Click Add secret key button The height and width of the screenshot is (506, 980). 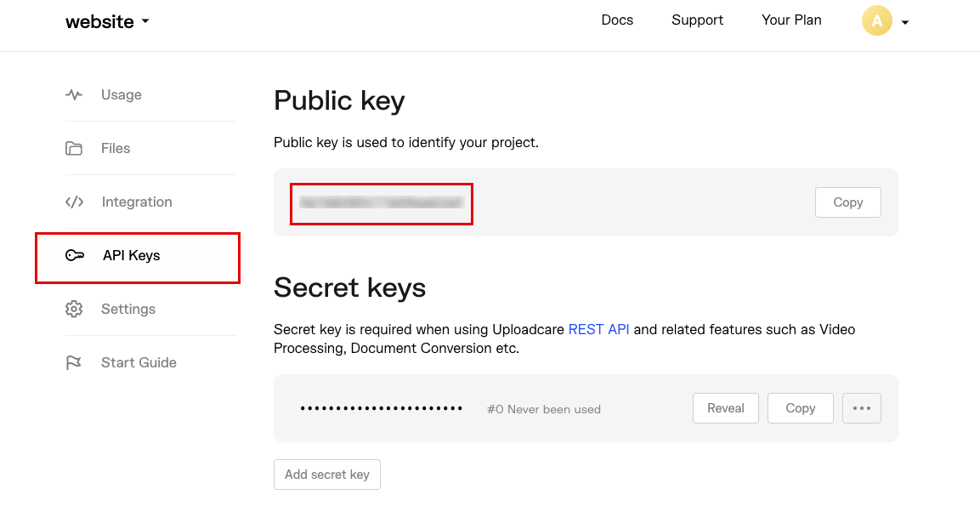(x=326, y=475)
